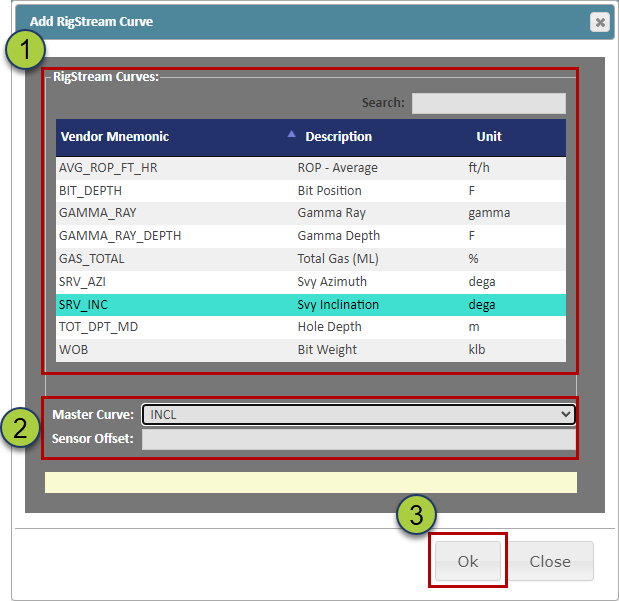
Task: Click the Total Gas (ML) description
Action: click(x=338, y=259)
